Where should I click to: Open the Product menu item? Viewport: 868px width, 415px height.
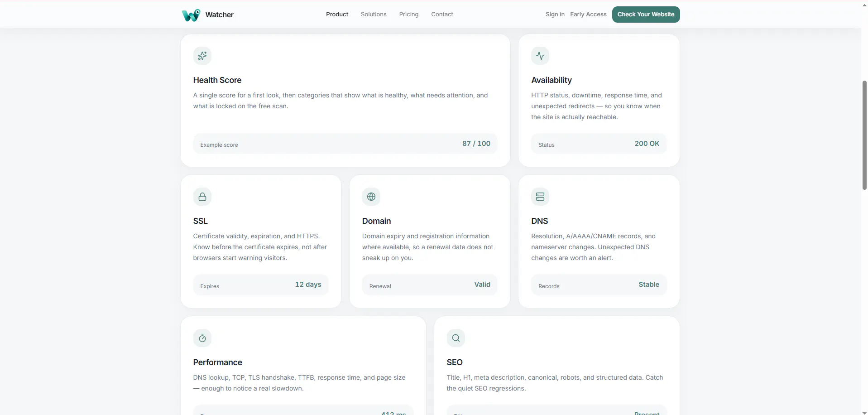(x=337, y=14)
